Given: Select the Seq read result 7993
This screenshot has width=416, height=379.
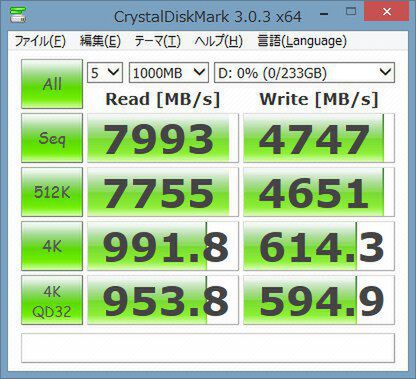Looking at the screenshot, I should click(x=163, y=138).
